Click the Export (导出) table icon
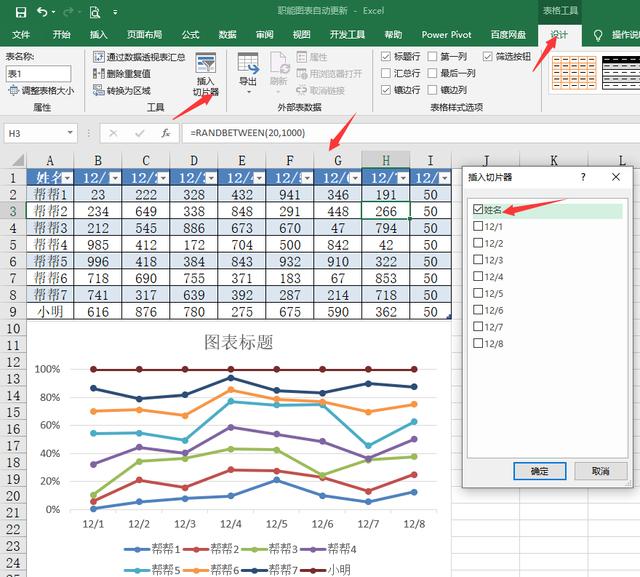 click(x=247, y=66)
